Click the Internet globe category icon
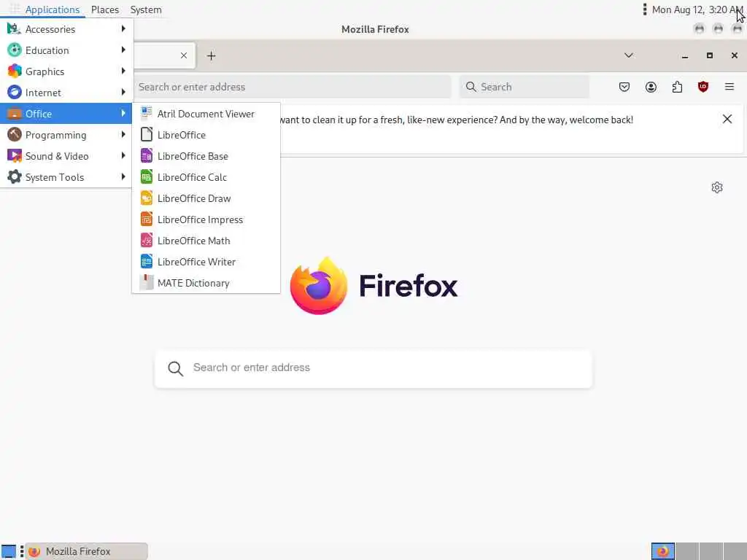This screenshot has width=747, height=560. (x=15, y=92)
